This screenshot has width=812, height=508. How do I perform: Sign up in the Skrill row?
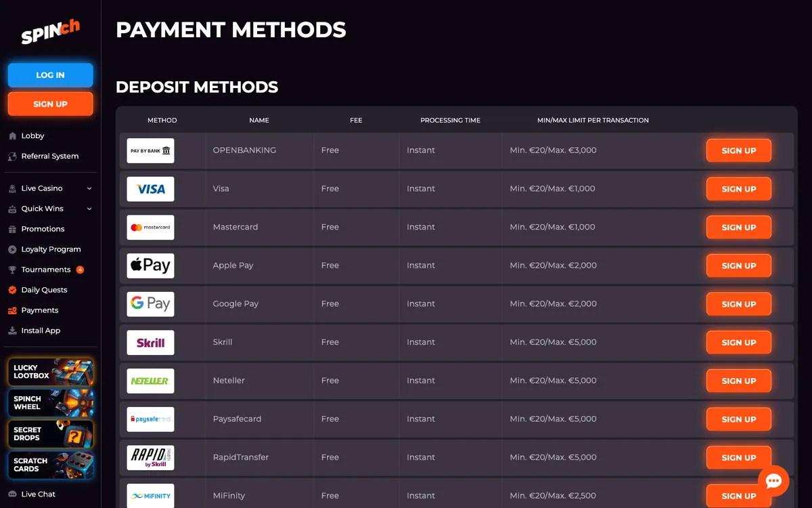[x=739, y=343]
